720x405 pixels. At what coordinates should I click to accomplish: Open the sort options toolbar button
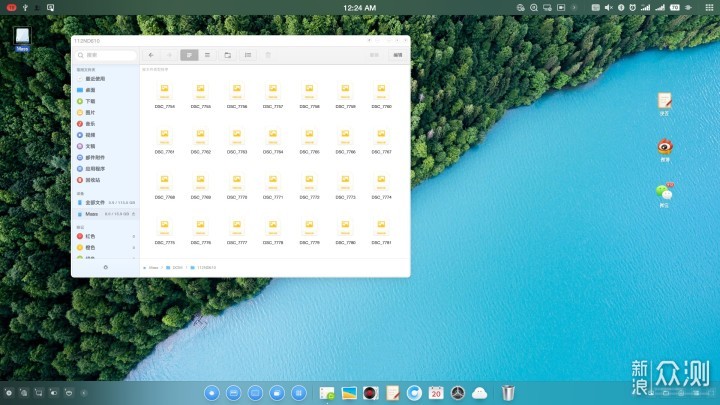point(248,55)
